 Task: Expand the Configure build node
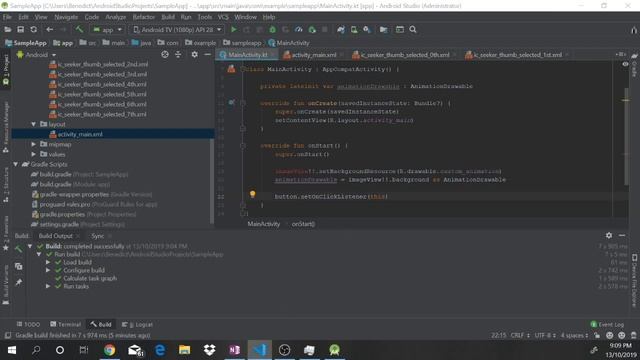(x=48, y=270)
